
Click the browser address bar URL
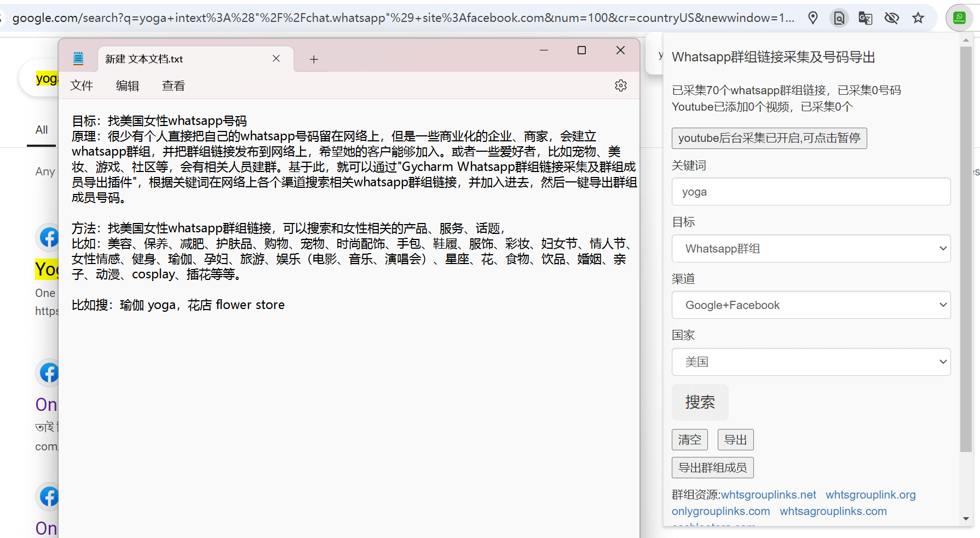tap(403, 18)
